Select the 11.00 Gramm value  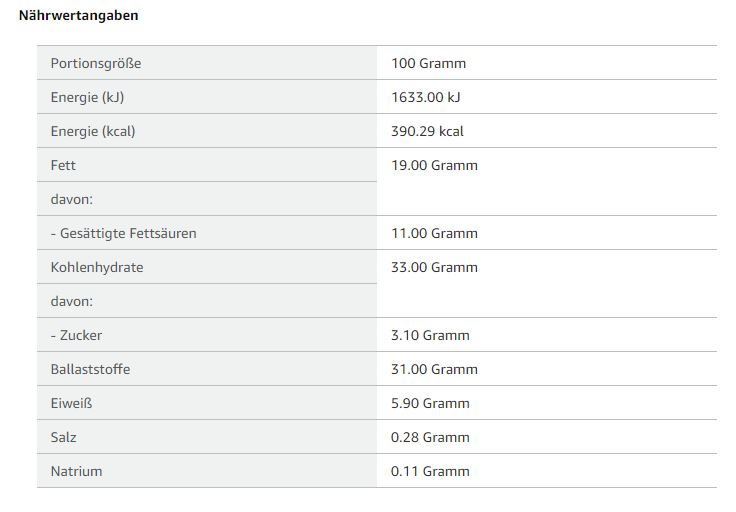coord(435,233)
